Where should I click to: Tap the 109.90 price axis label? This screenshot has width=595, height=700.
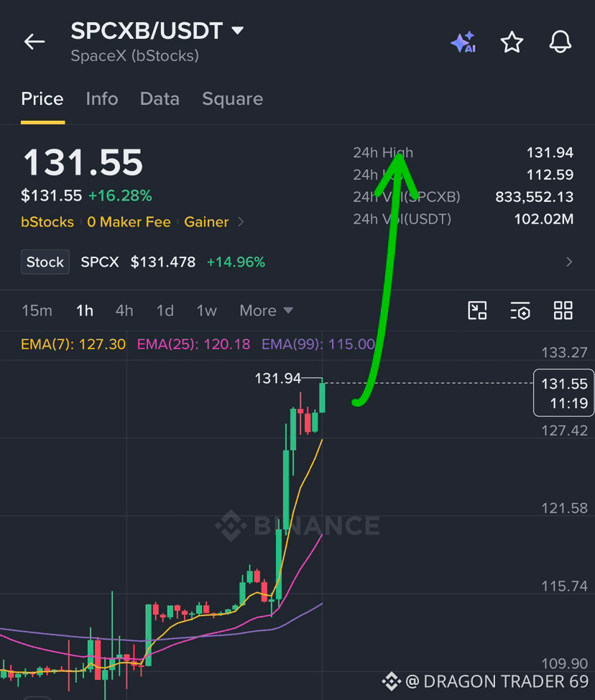coord(564,664)
